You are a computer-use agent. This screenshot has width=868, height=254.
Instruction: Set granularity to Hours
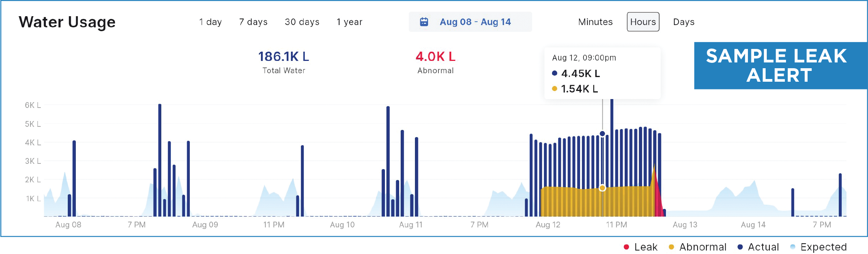point(643,22)
